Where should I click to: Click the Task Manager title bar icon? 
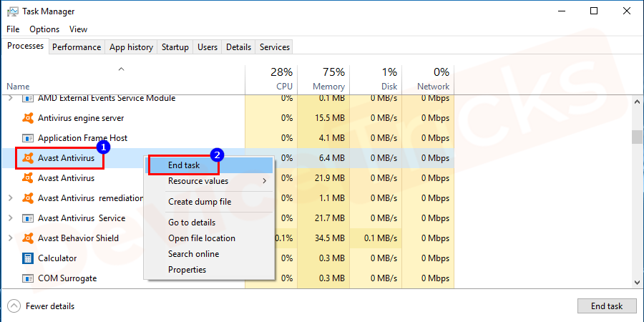13,11
